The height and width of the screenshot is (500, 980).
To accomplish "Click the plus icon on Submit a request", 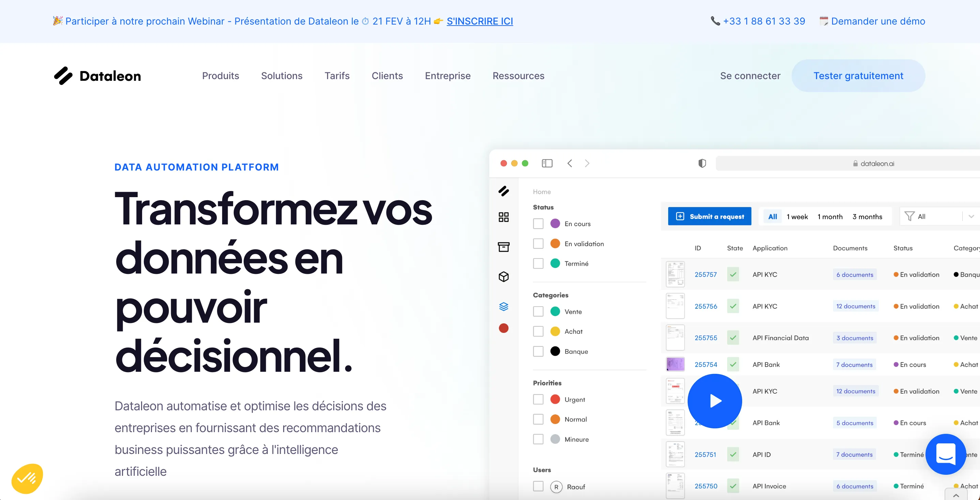I will coord(680,216).
